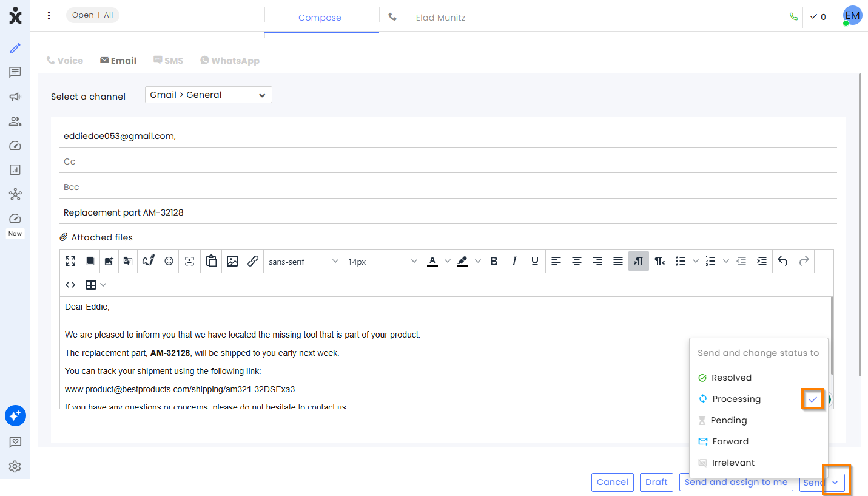Click the clipboard paste icon
868x496 pixels.
211,261
